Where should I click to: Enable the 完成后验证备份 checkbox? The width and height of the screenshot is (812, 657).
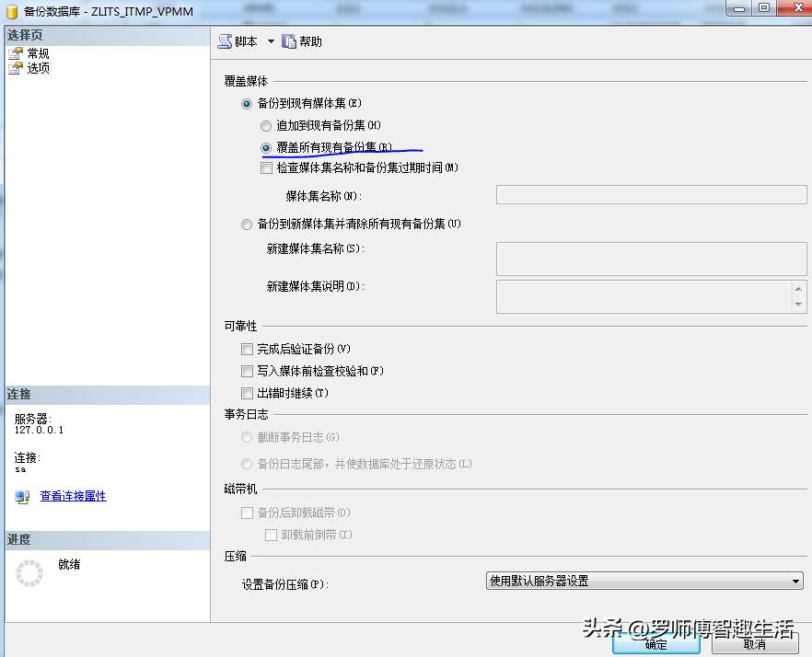[x=247, y=349]
